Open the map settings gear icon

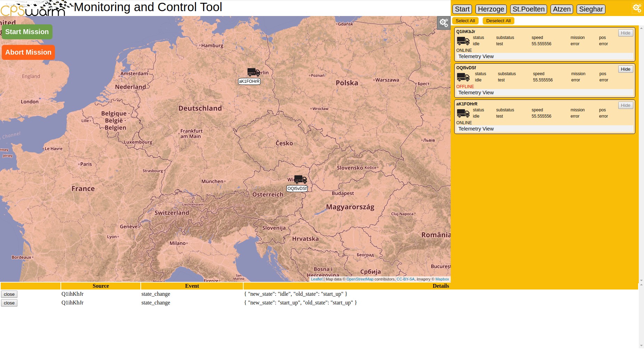[444, 23]
